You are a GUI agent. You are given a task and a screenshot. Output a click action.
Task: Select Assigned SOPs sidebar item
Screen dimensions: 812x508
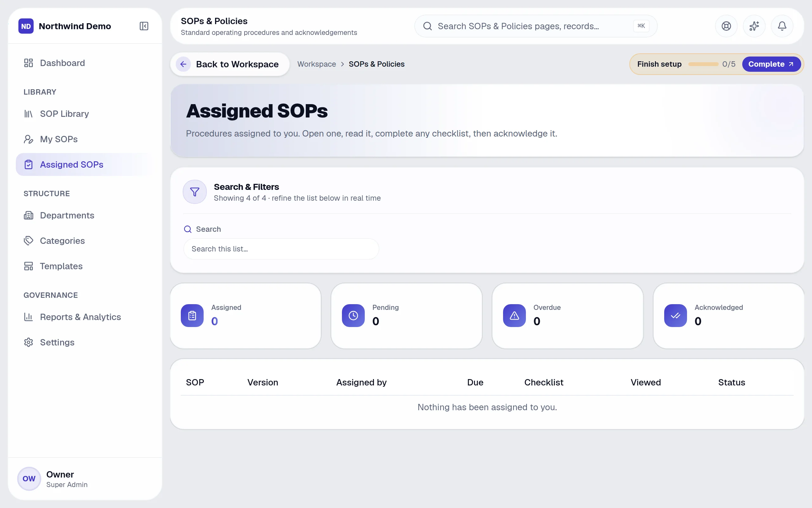[x=85, y=165]
